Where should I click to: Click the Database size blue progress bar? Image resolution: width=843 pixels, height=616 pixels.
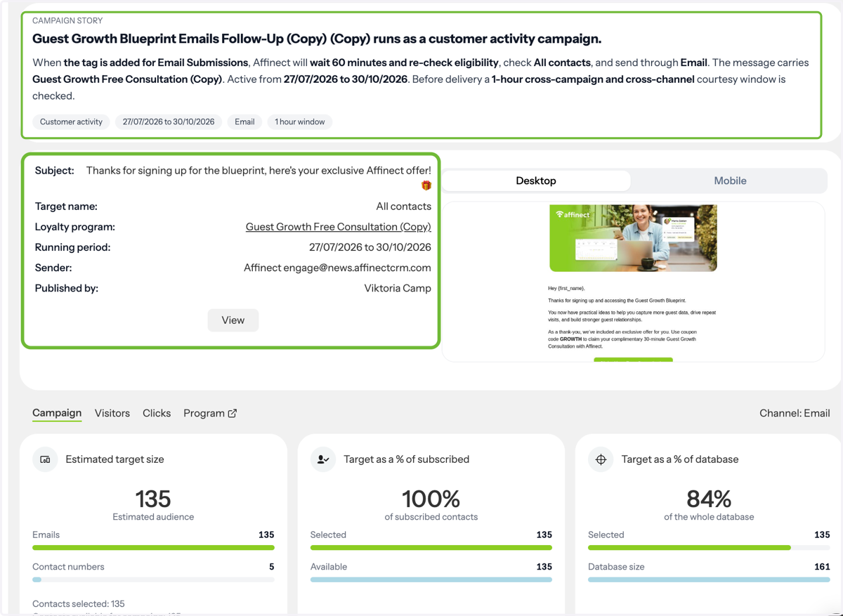tap(709, 579)
